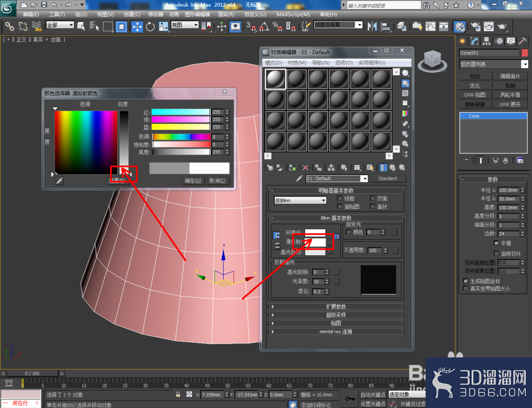Toggle the Angle Snap icon
The height and width of the screenshot is (408, 532).
[264, 27]
